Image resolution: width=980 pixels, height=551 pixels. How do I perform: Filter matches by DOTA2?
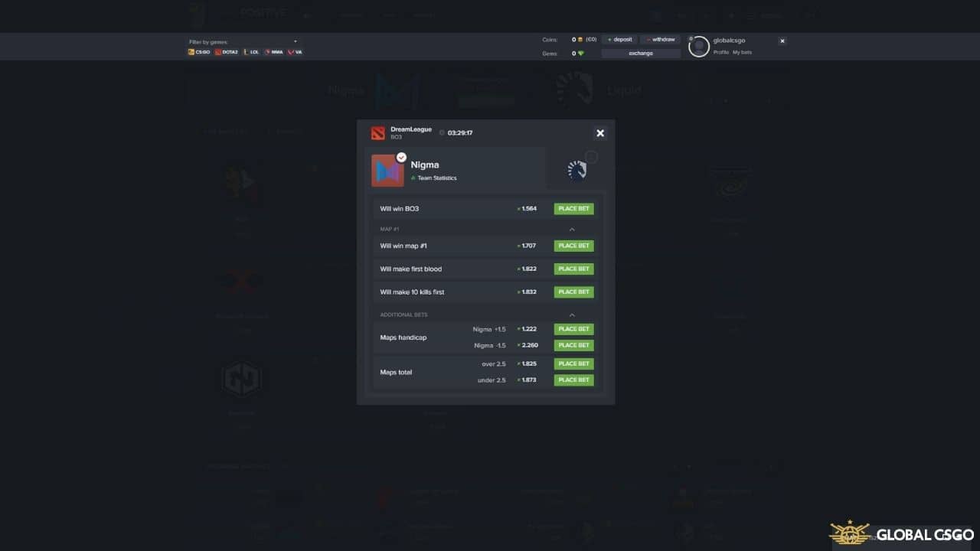coord(227,52)
